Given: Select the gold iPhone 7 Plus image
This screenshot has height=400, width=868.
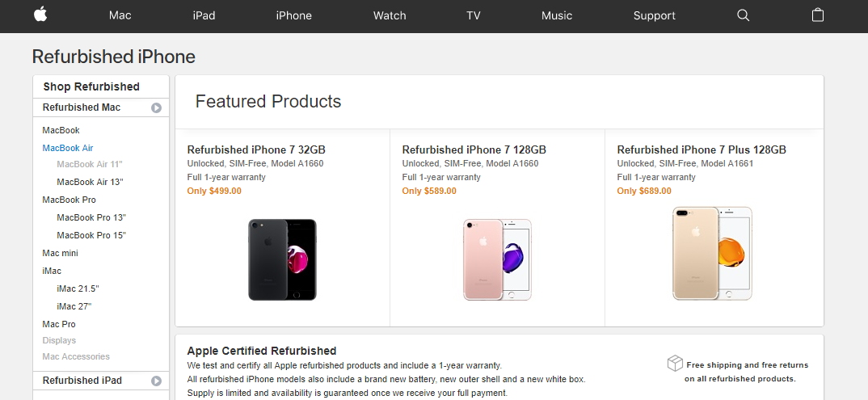Looking at the screenshot, I should (713, 253).
